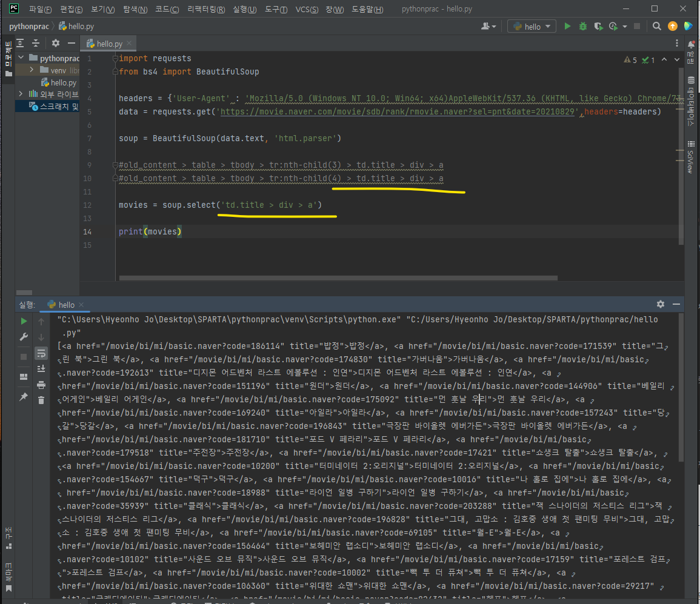Open the 리팩터링(R) menu
Viewport: 700px width, 604px height.
point(206,9)
